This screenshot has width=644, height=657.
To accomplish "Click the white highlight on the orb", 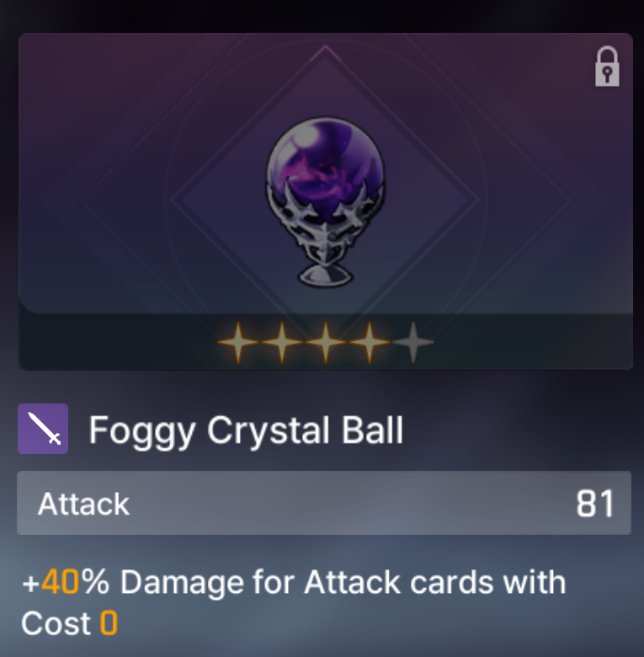I will [x=305, y=135].
